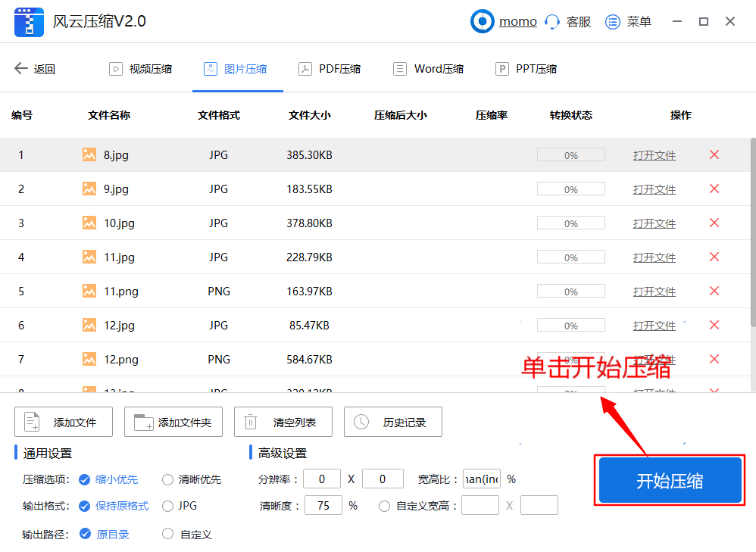Select 自定义 output path option

(167, 533)
